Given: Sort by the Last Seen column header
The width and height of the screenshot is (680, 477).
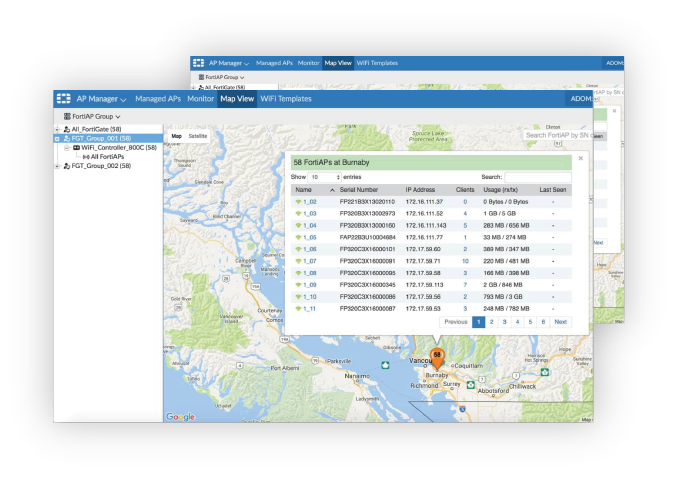Looking at the screenshot, I should [552, 190].
